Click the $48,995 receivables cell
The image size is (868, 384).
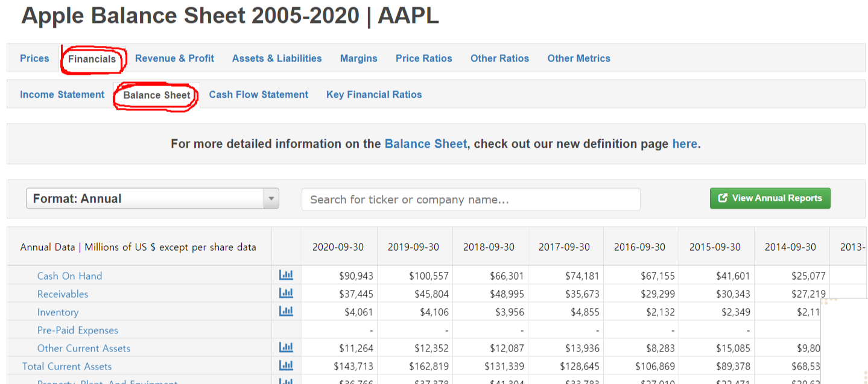pos(490,294)
